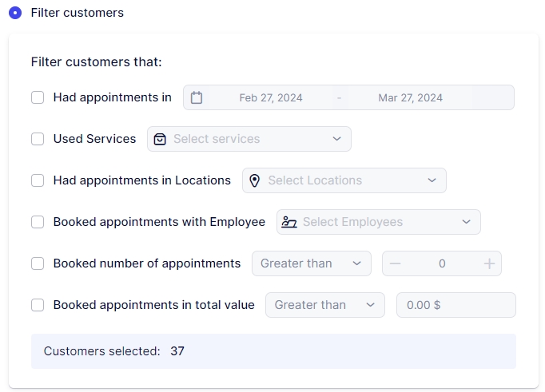Click the shopping bag services icon
Viewport: 545px width, 392px height.
161,139
